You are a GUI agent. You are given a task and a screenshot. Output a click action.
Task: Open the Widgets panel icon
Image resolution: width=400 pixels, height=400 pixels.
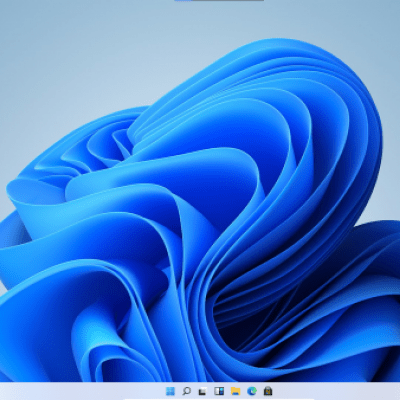tap(219, 391)
